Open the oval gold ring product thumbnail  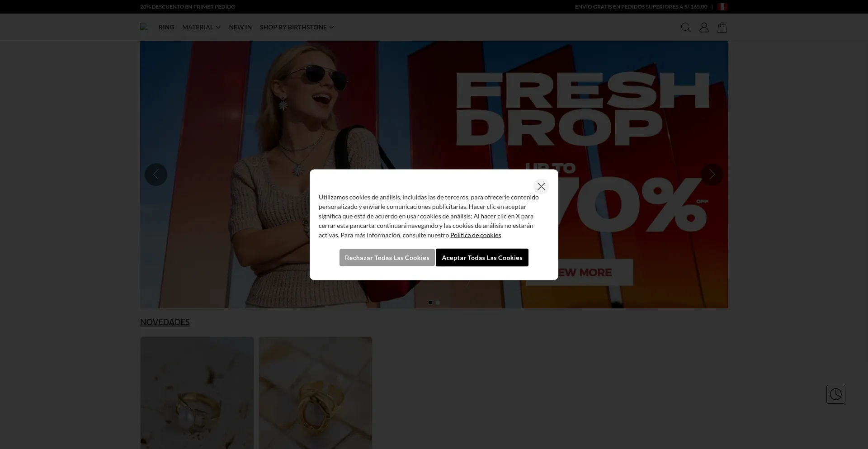coord(316,392)
